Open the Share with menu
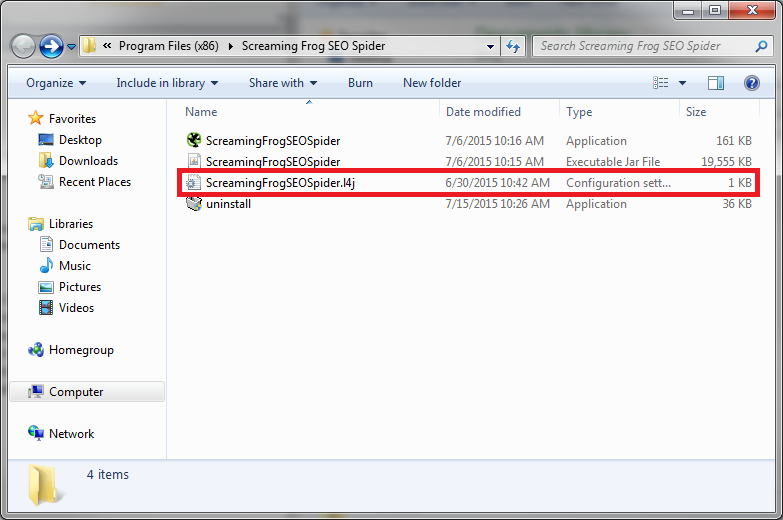The height and width of the screenshot is (520, 783). (x=283, y=83)
